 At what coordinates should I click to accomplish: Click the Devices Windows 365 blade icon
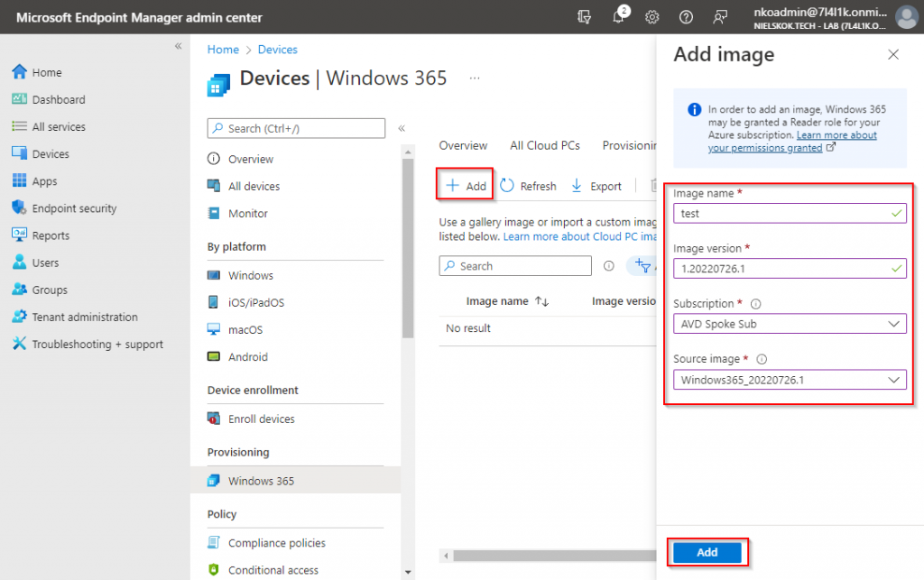tap(218, 85)
